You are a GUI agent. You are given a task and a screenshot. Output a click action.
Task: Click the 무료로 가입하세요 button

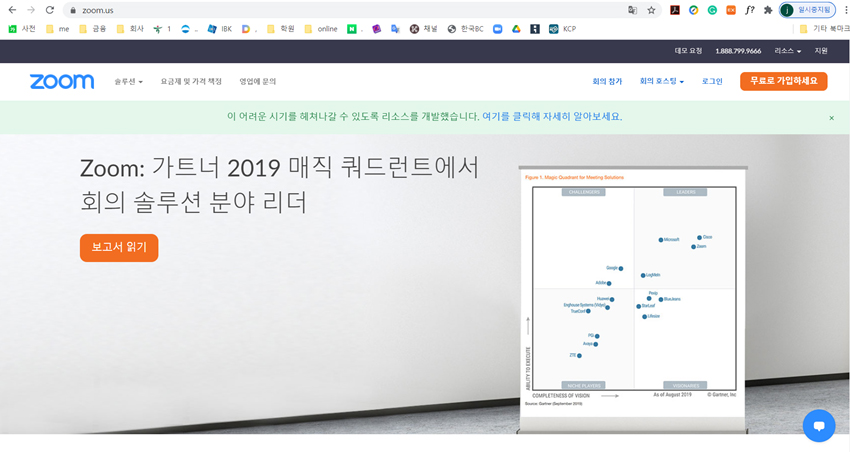[x=783, y=81]
